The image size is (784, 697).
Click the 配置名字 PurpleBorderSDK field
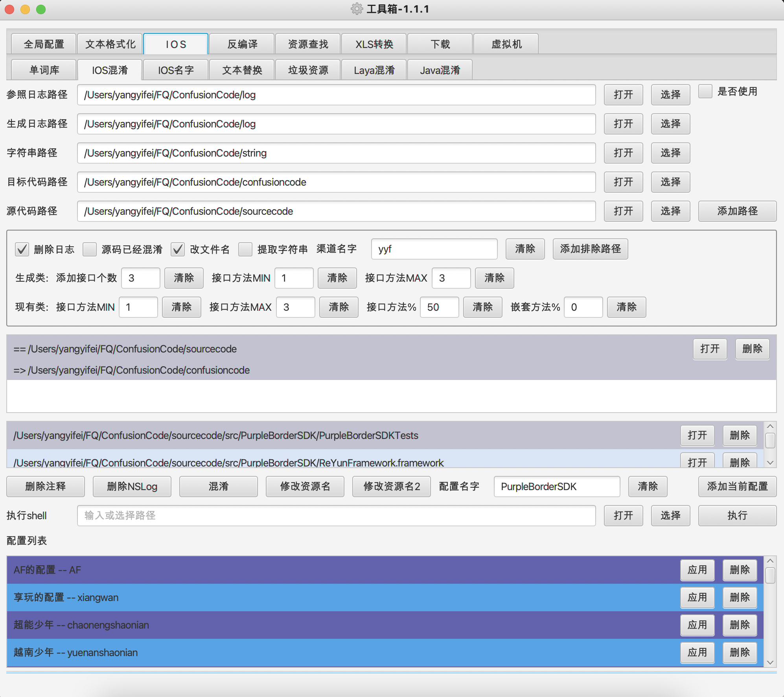(557, 487)
